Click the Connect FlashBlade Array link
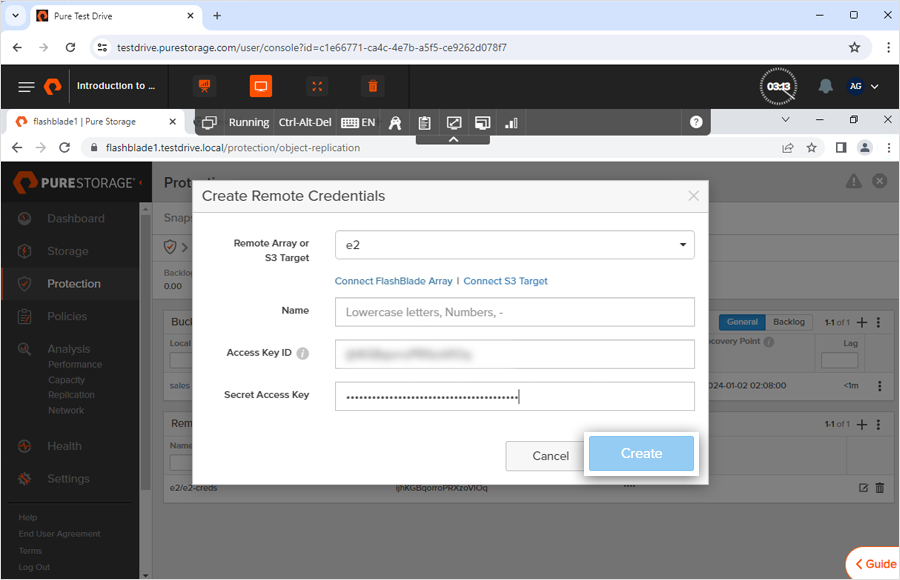 (393, 281)
